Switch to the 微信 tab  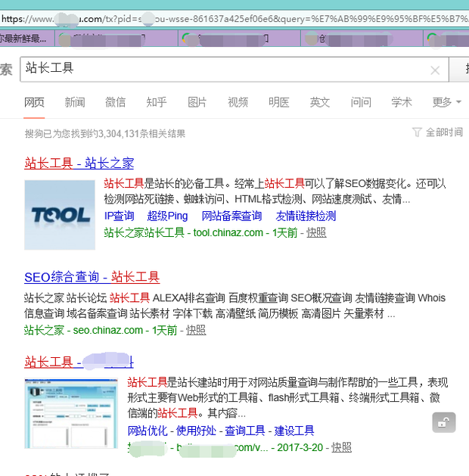[x=115, y=102]
